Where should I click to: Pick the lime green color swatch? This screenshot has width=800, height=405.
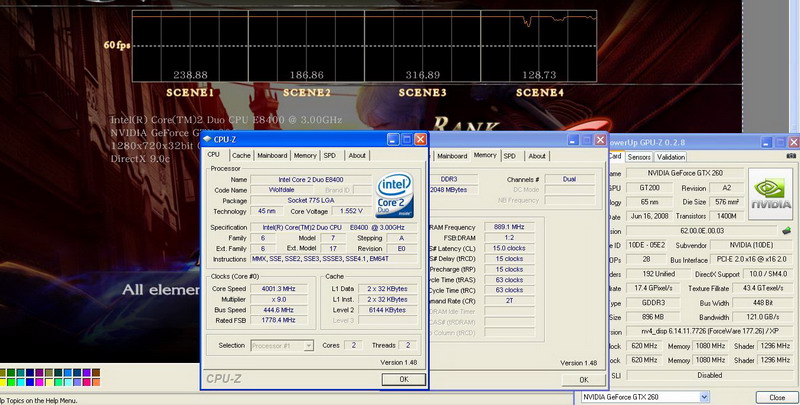click(12, 382)
